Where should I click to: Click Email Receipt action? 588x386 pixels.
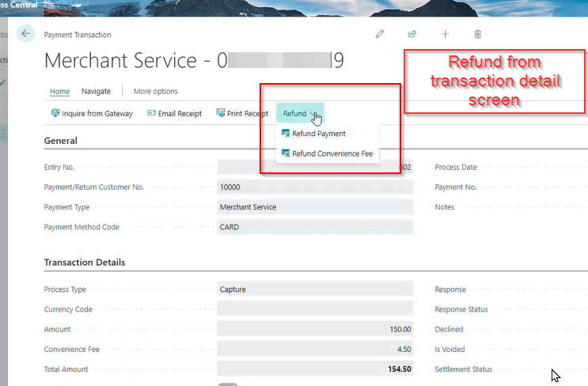175,113
